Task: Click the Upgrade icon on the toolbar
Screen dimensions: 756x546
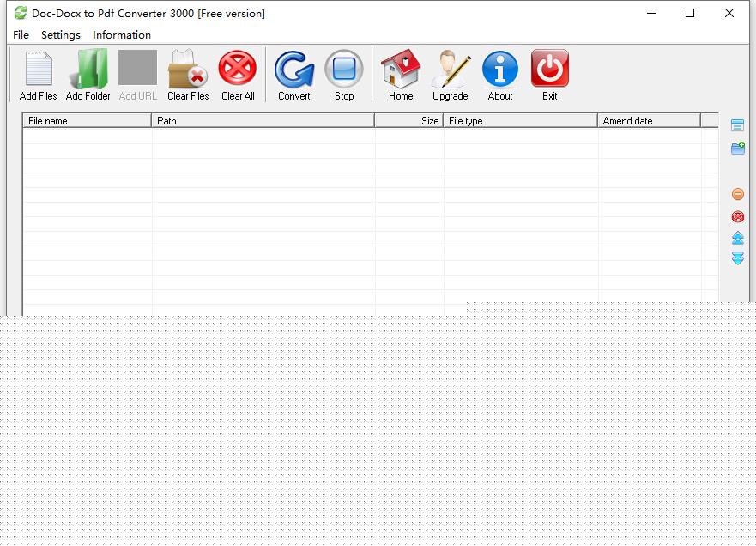Action: (x=450, y=73)
